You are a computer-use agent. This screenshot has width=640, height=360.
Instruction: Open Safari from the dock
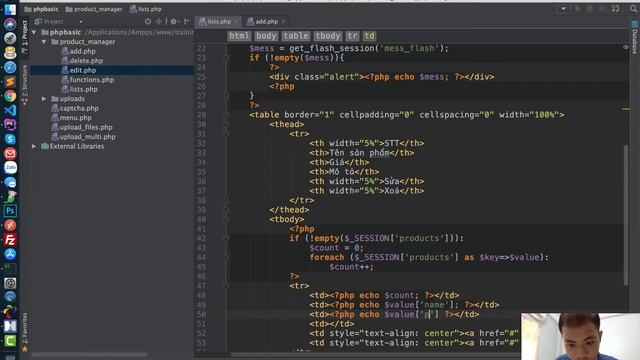10,67
